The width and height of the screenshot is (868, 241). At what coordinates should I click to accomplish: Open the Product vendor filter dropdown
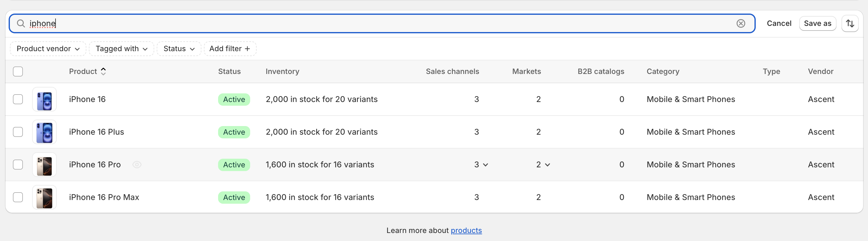(48, 49)
